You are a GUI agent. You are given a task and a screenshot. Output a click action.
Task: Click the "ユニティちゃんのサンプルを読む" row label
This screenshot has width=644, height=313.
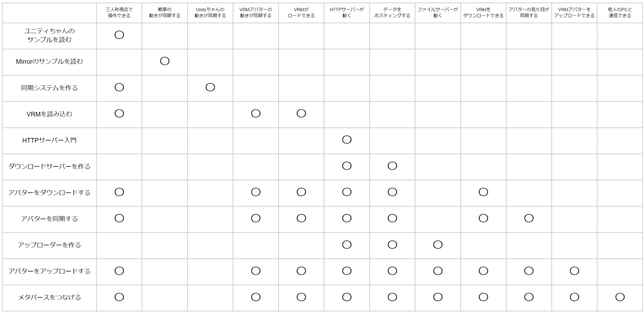click(49, 35)
